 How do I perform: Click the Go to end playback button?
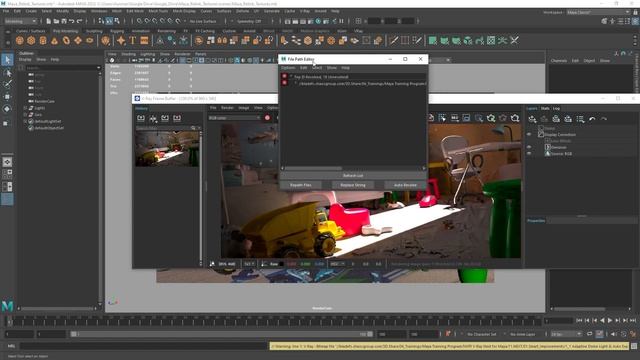[633, 321]
